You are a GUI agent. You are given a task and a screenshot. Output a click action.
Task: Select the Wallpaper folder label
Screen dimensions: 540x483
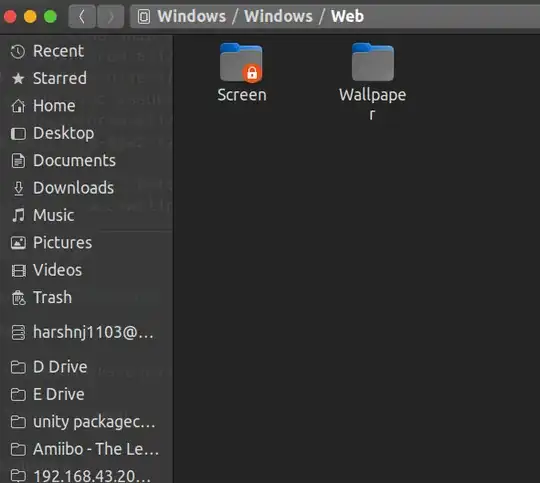[x=373, y=104]
